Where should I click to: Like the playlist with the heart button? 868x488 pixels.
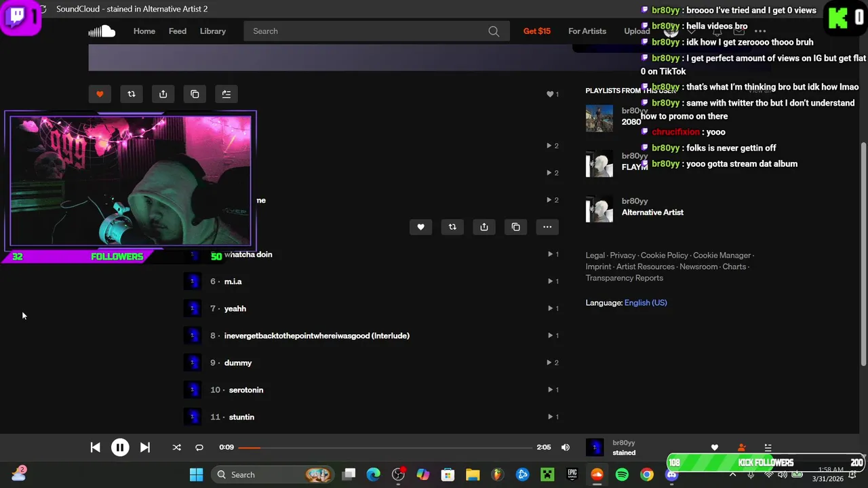click(100, 94)
